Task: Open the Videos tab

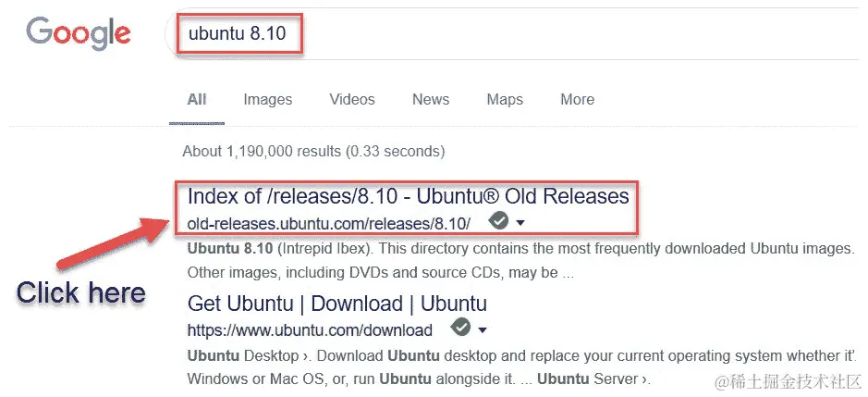Action: tap(352, 100)
